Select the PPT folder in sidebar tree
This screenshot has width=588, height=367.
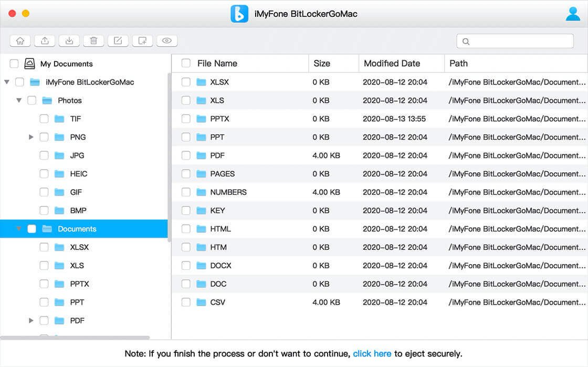point(77,302)
